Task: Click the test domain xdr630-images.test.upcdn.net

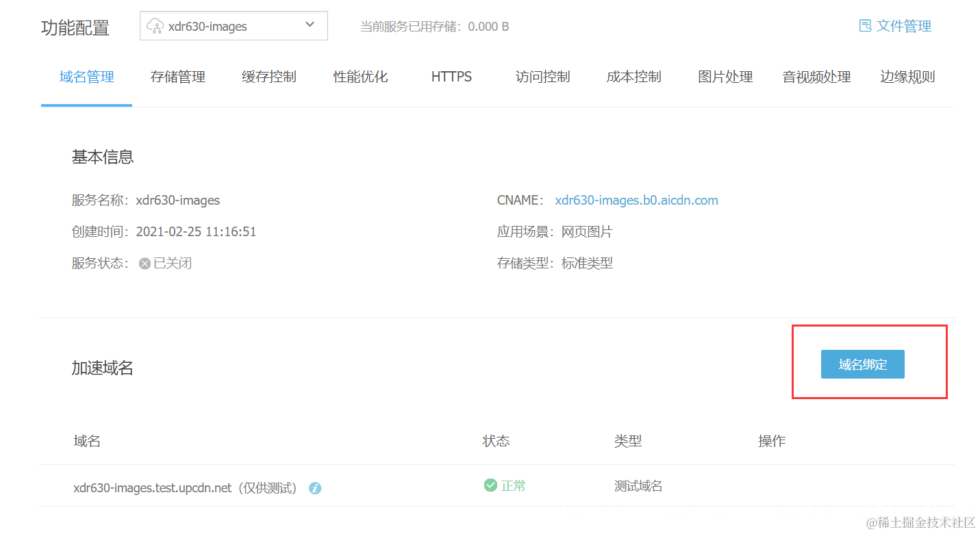Action: pos(153,488)
